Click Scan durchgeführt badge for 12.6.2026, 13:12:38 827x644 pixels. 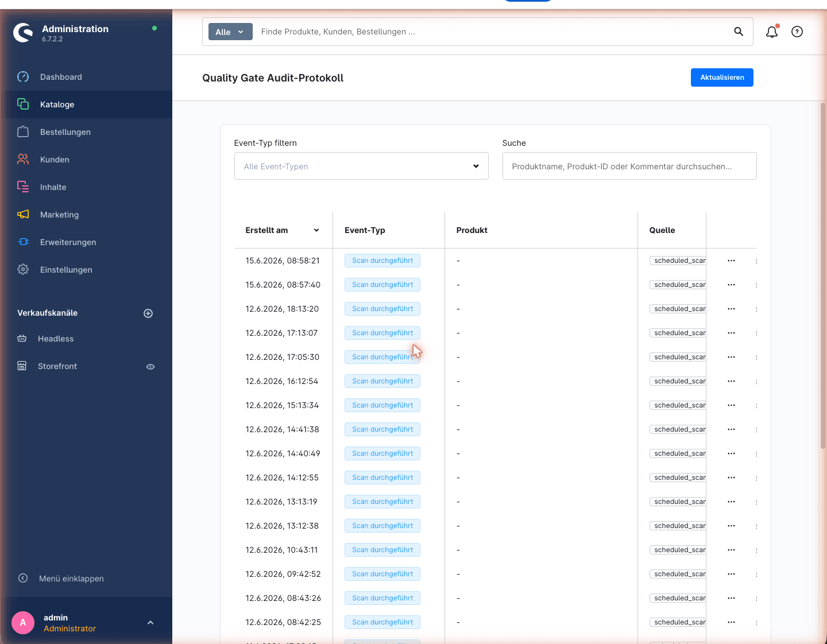point(382,526)
